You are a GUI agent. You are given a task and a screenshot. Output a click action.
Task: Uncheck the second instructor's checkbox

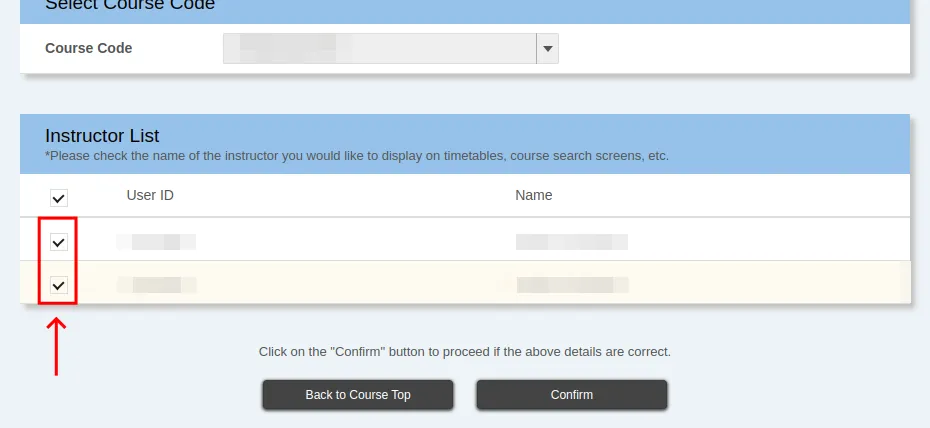59,286
